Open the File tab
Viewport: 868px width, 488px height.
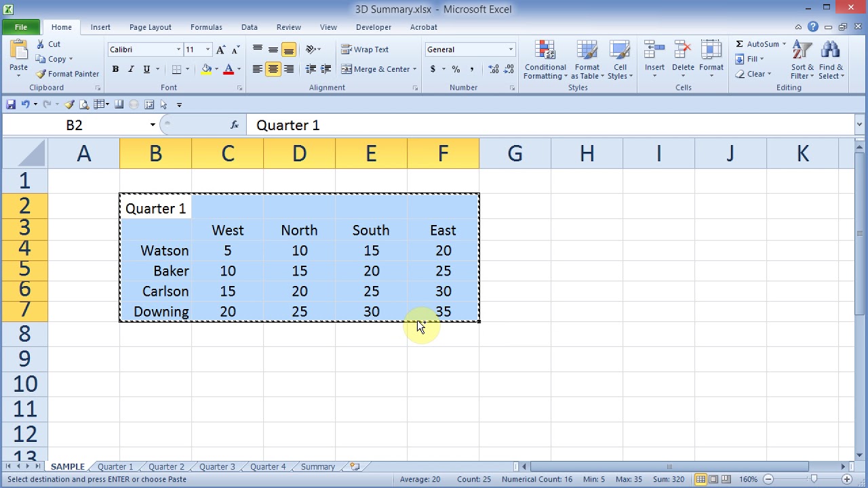click(21, 27)
